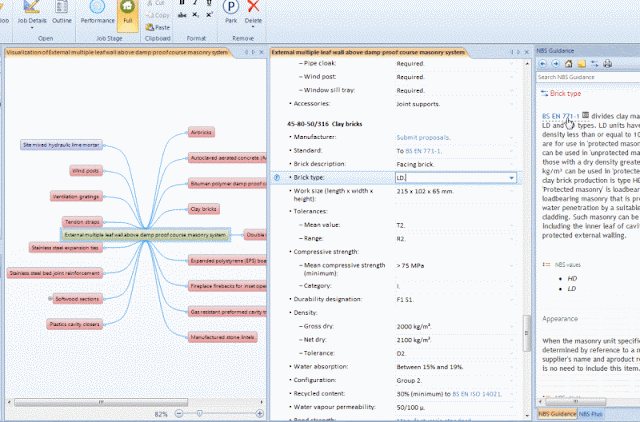Open NBS Guidance home page
This screenshot has height=422, width=640.
[569, 64]
